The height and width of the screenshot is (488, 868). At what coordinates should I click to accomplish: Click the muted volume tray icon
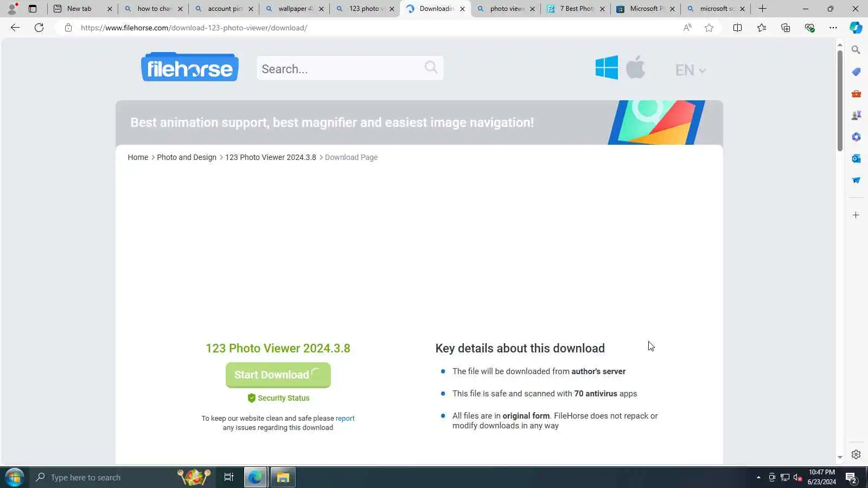tap(797, 478)
